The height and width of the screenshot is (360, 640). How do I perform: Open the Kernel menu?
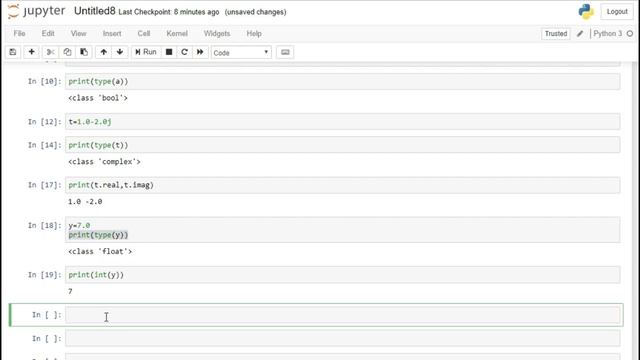[x=177, y=33]
